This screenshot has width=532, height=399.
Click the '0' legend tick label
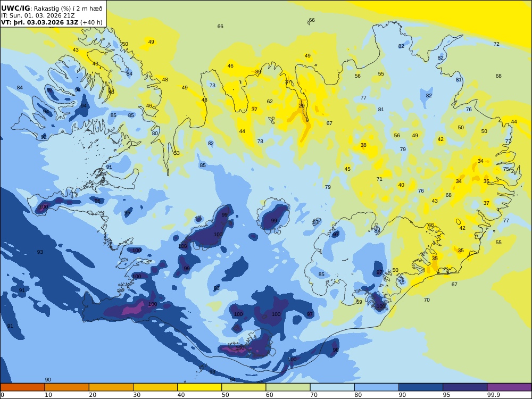click(2, 395)
